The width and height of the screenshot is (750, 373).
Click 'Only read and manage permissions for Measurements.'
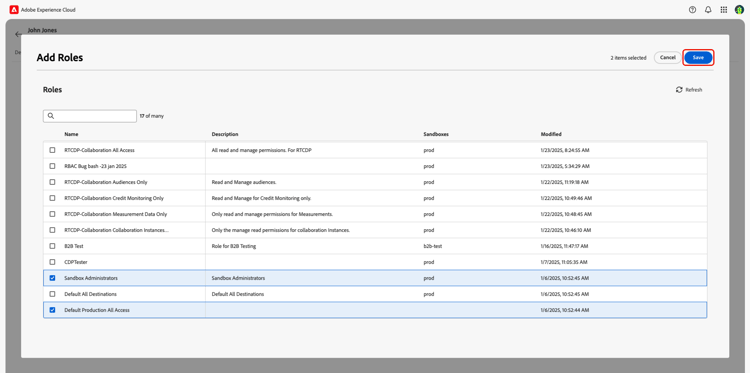272,214
